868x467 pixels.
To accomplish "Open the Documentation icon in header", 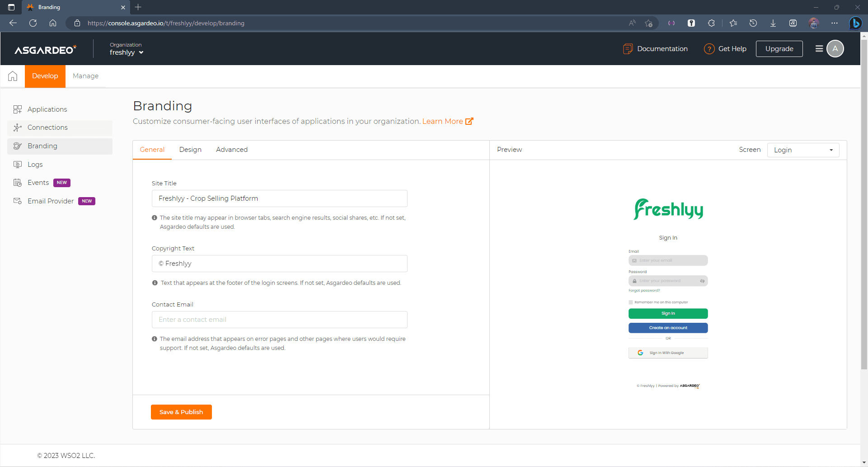I will pos(628,49).
